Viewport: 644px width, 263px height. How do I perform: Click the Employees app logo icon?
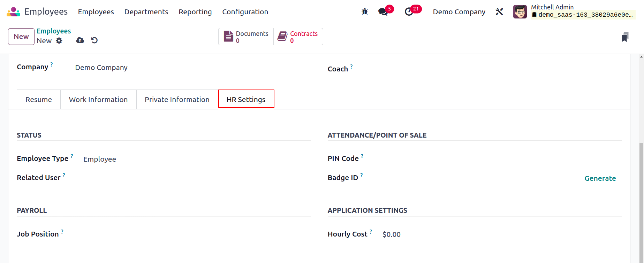click(13, 12)
